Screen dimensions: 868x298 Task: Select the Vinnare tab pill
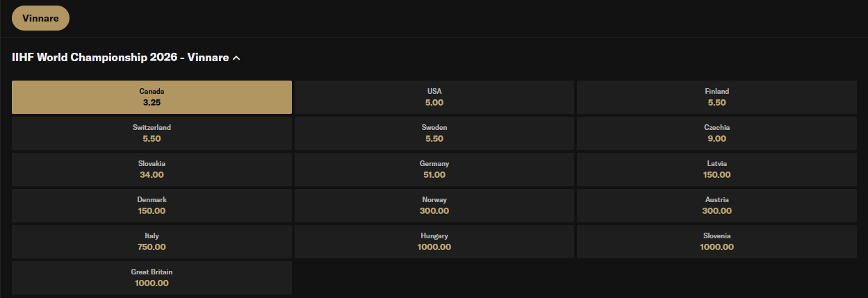(40, 18)
